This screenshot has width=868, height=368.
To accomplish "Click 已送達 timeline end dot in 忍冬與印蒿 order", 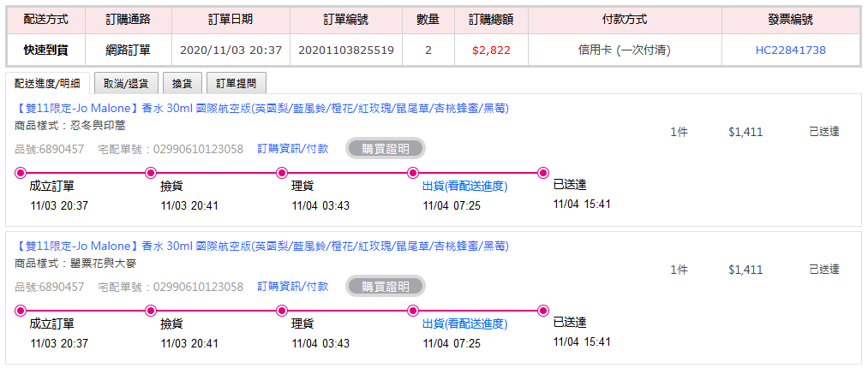I will pos(543,173).
